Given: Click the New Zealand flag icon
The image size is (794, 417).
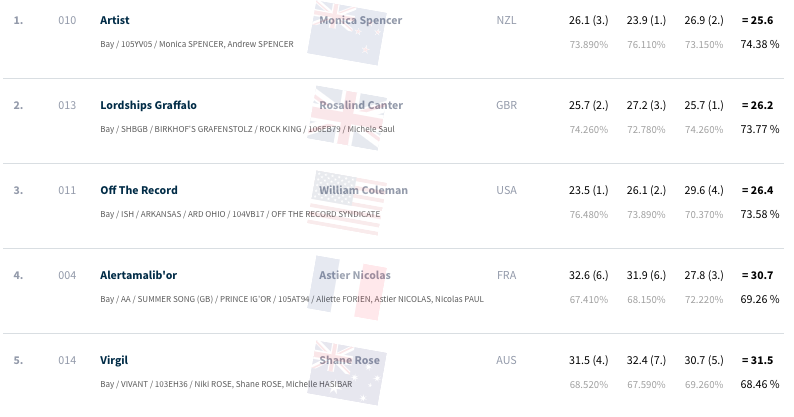Looking at the screenshot, I should point(347,33).
